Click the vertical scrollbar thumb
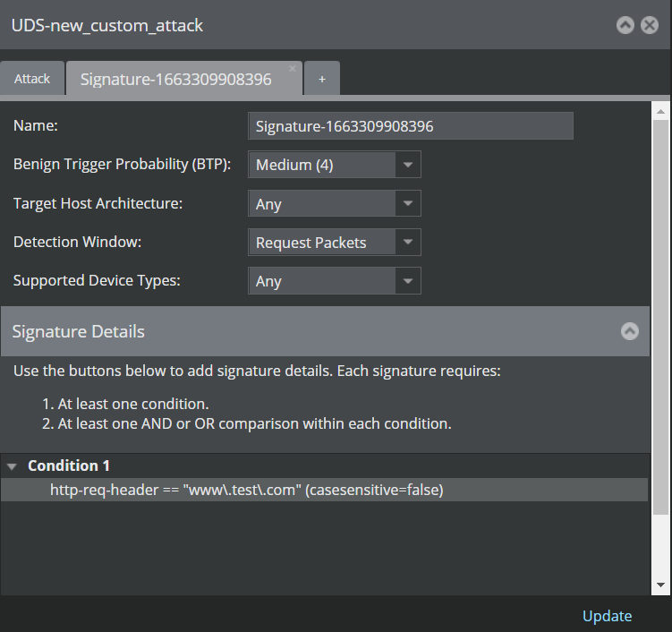672x632 pixels. [x=660, y=317]
